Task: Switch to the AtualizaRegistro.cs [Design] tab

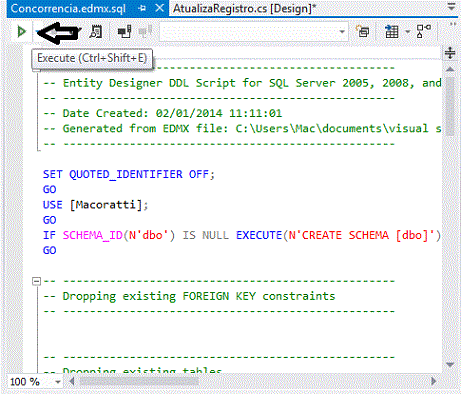Action: pos(244,8)
